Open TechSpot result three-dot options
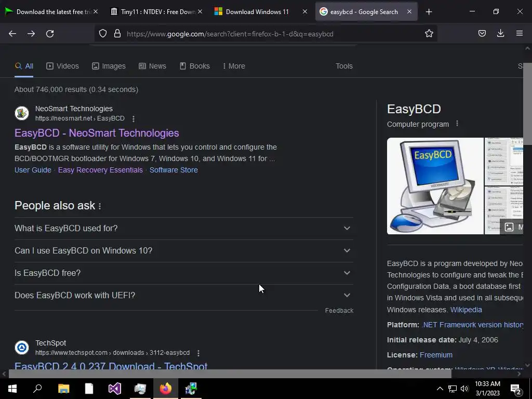This screenshot has width=532, height=399. click(198, 353)
